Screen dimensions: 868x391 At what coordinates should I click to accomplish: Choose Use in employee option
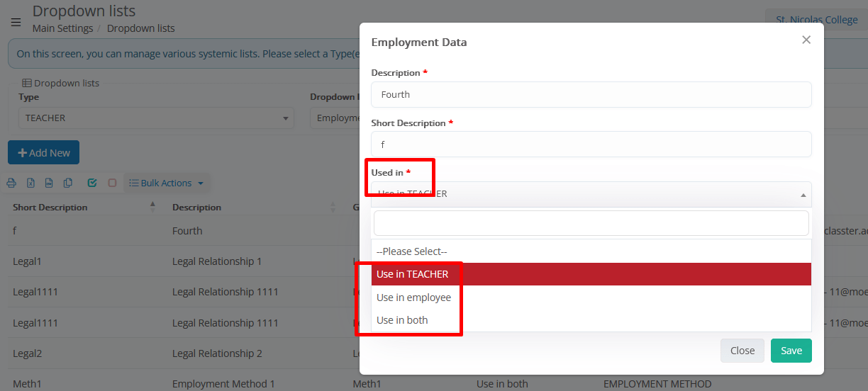point(413,297)
